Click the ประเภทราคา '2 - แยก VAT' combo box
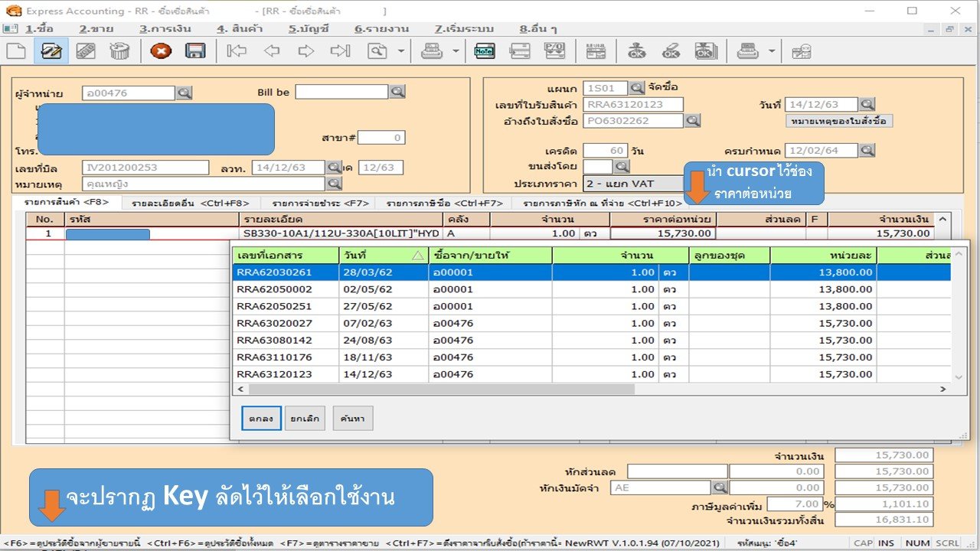This screenshot has height=551, width=980. [632, 184]
